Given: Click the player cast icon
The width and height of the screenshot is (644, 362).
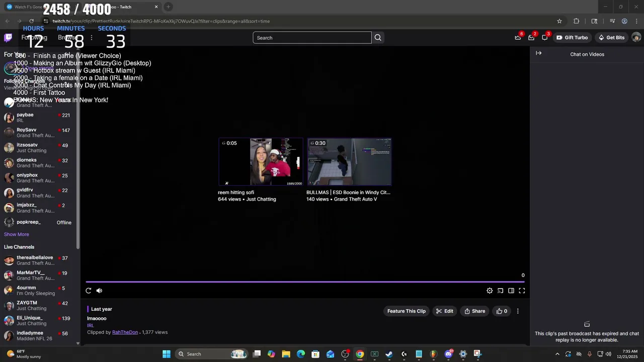Looking at the screenshot, I should [500, 291].
